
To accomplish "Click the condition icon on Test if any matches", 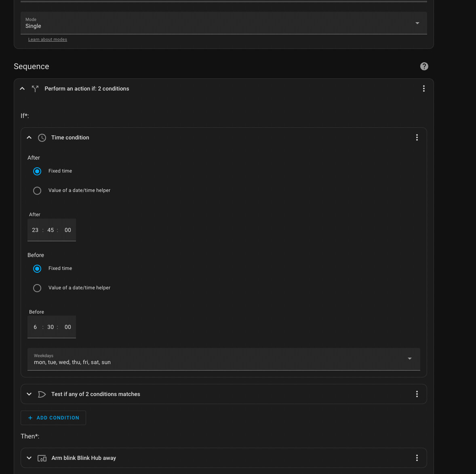I will tap(42, 394).
